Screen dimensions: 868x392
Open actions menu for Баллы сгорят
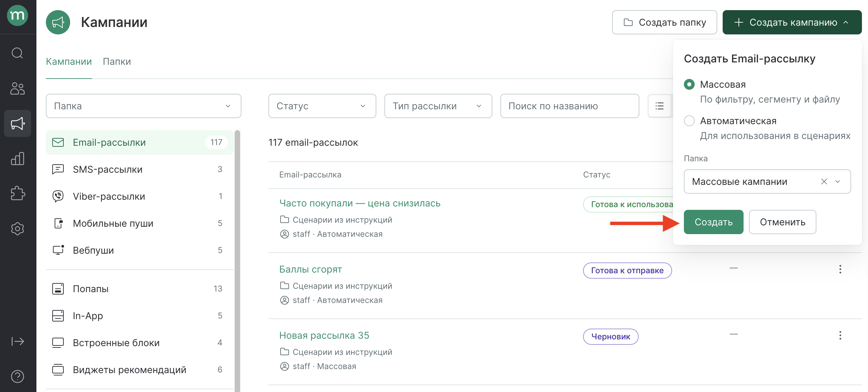(x=840, y=269)
